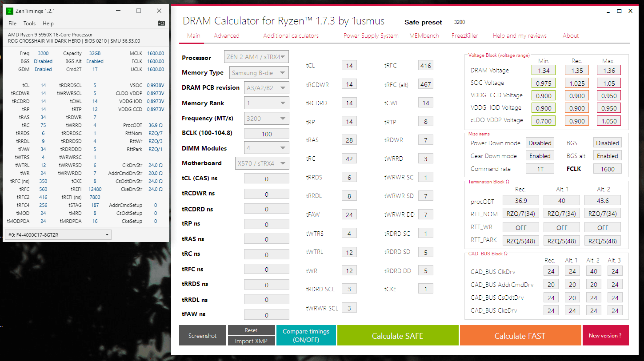Click the tRTP value 8 in calculator

click(425, 122)
